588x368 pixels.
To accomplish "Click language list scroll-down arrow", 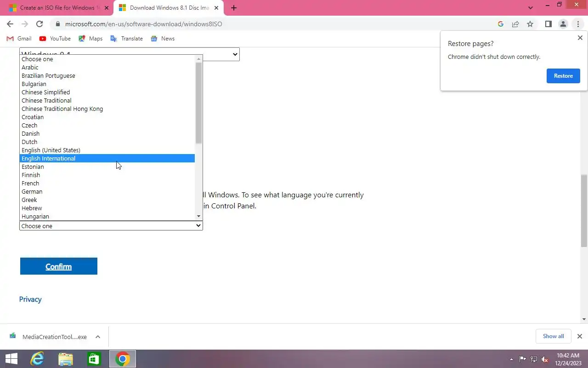I will tap(198, 216).
